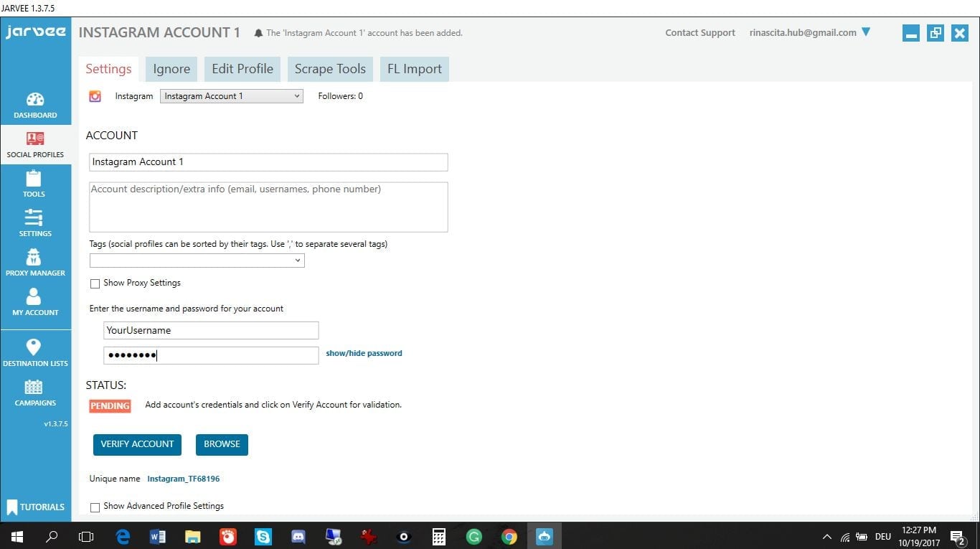Click the account description text area

[x=268, y=207]
